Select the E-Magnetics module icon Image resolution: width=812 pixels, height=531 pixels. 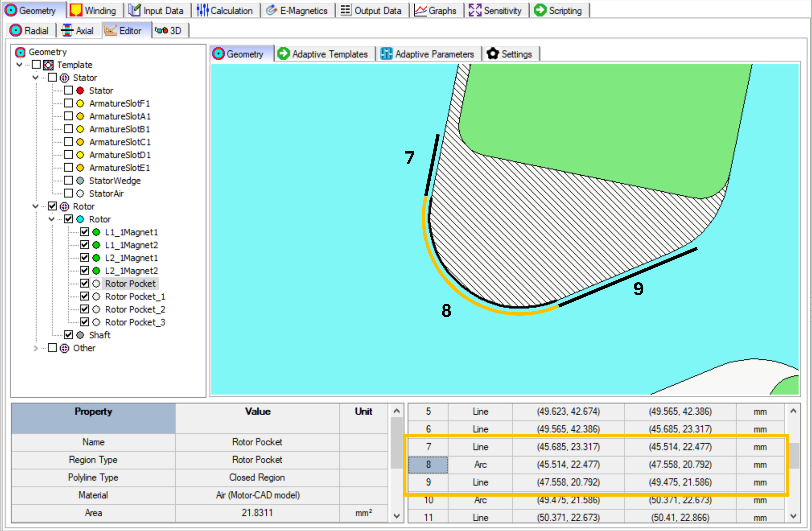pos(271,10)
